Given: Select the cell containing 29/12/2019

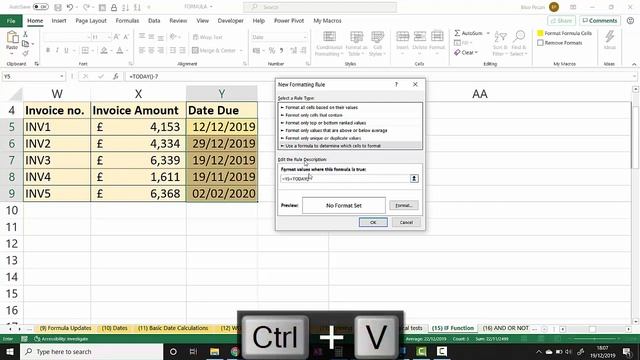Looking at the screenshot, I should pyautogui.click(x=222, y=144).
